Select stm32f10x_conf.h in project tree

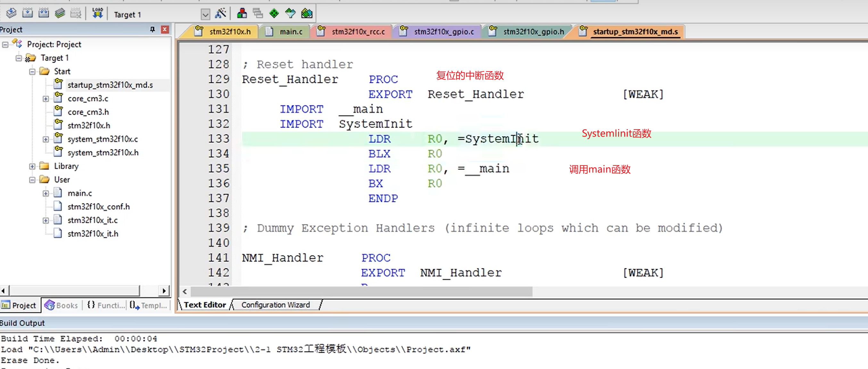click(x=99, y=206)
